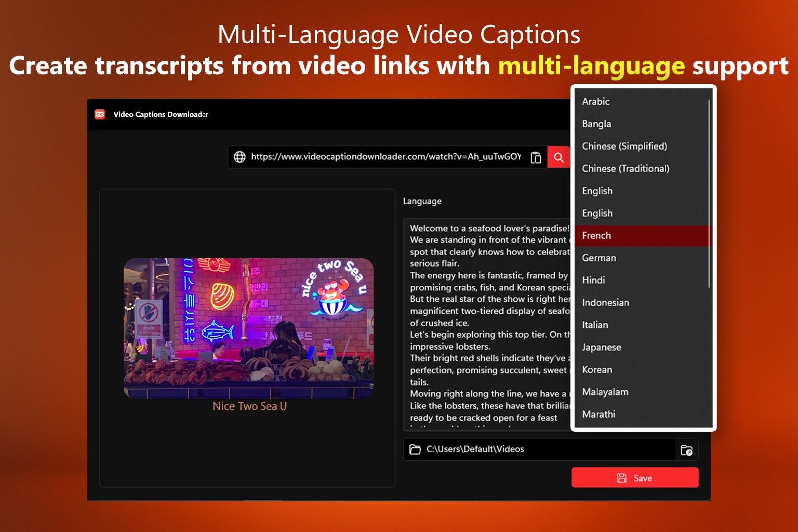Click the folder icon beside the save path

pyautogui.click(x=415, y=449)
